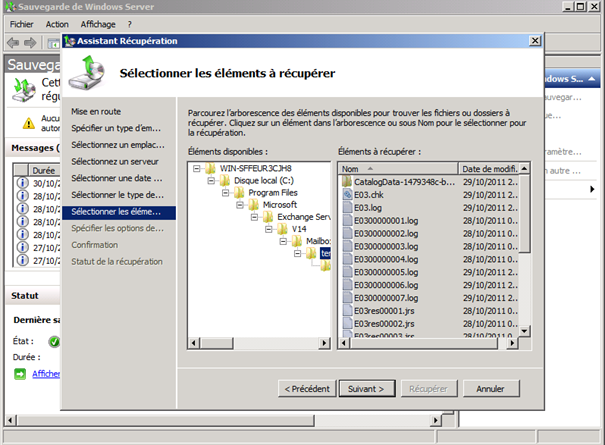Open the Action menu
Screen dimensions: 605x445
(x=57, y=24)
